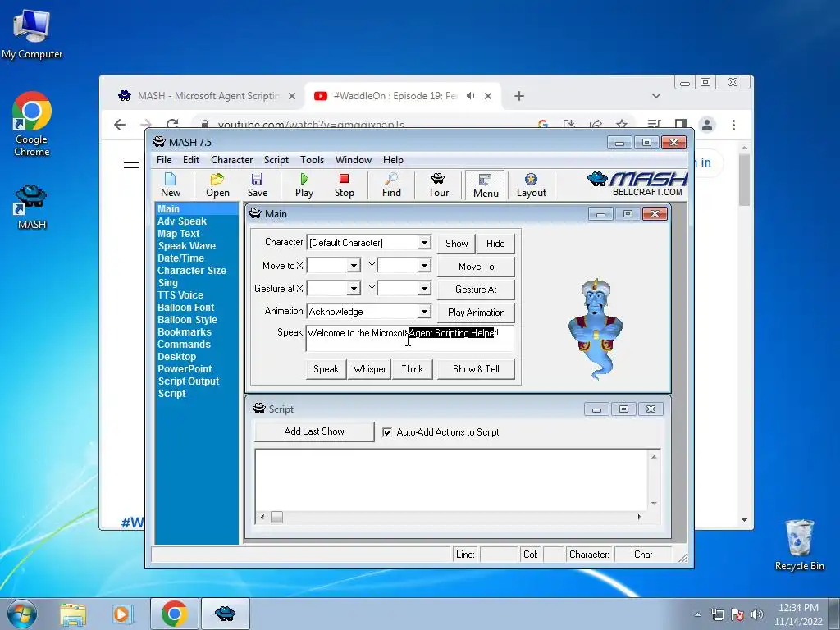Open the MASH desktop shortcut
Image resolution: width=840 pixels, height=630 pixels.
click(x=31, y=208)
